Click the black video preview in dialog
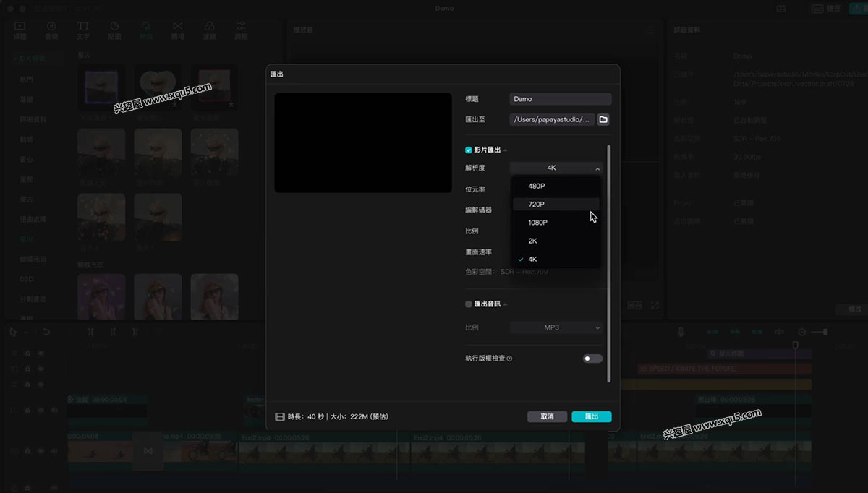This screenshot has width=868, height=493. (x=363, y=142)
